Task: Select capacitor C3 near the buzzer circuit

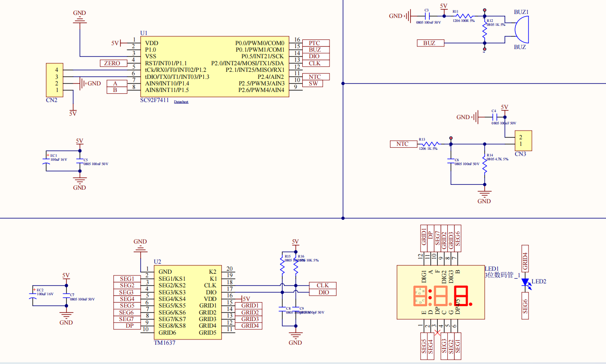Action: [426, 16]
